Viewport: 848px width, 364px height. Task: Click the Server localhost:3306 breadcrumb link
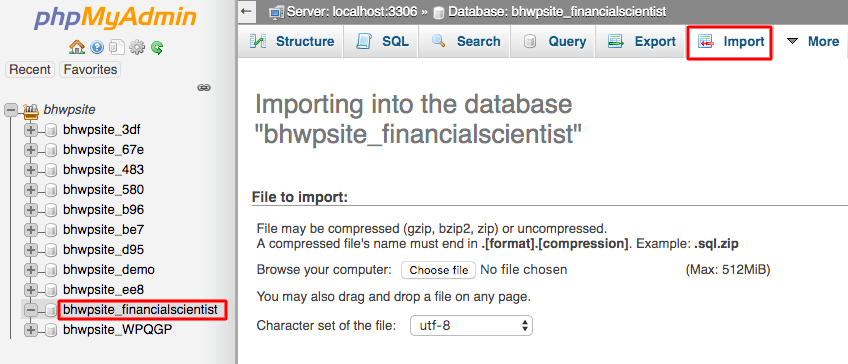point(352,11)
